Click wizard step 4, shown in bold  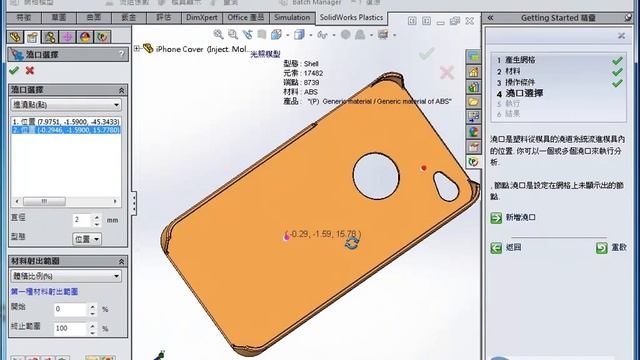click(x=520, y=93)
